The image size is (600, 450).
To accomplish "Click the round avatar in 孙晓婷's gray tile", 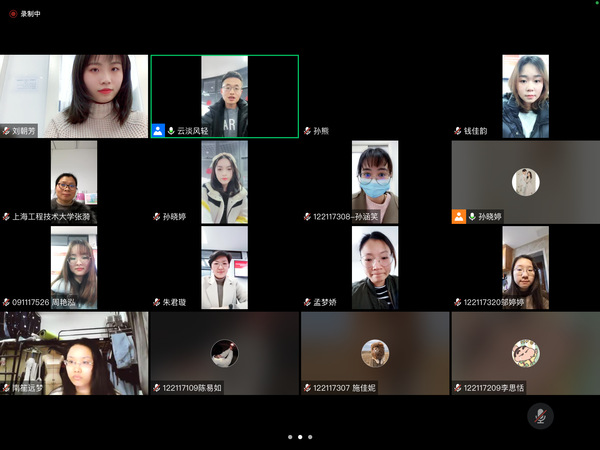I will 525,181.
